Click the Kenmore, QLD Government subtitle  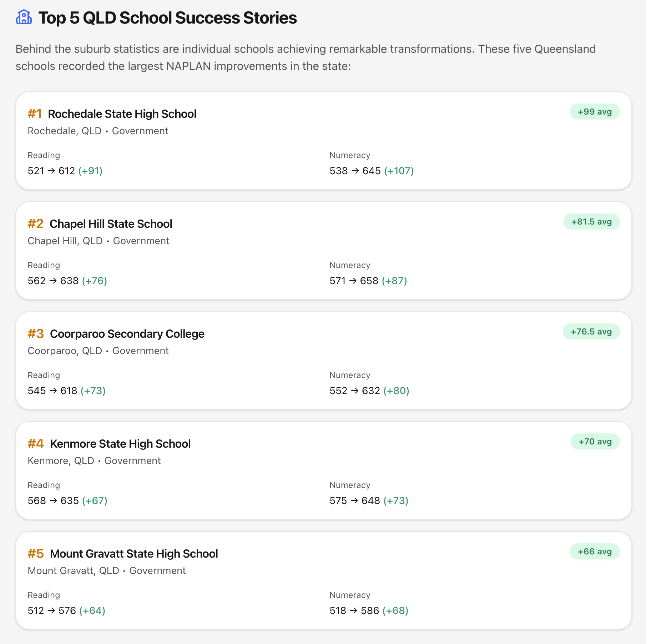94,461
